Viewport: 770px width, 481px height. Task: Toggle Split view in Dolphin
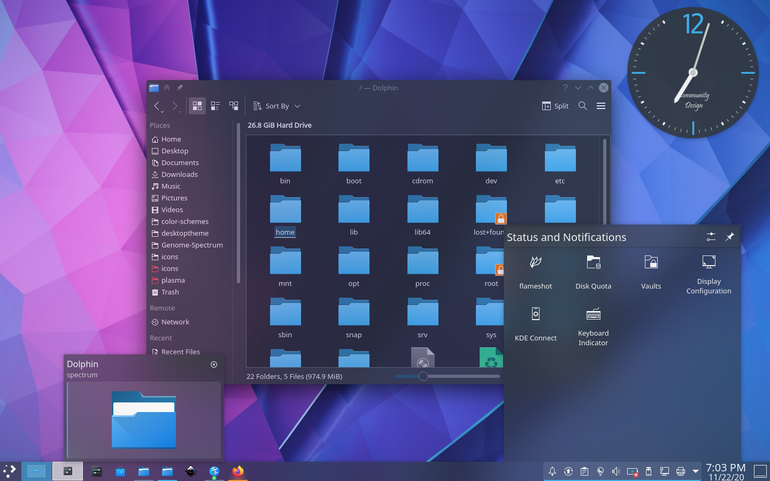point(555,106)
